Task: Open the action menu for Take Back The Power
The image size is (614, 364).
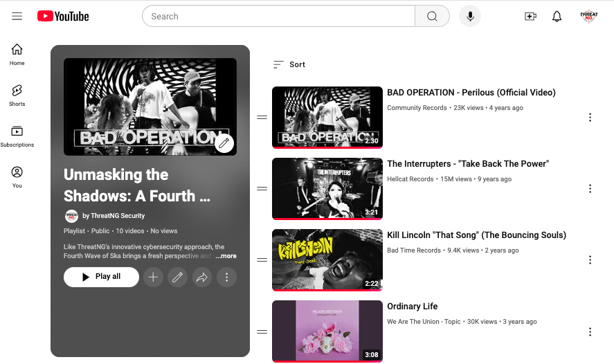Action: [590, 189]
